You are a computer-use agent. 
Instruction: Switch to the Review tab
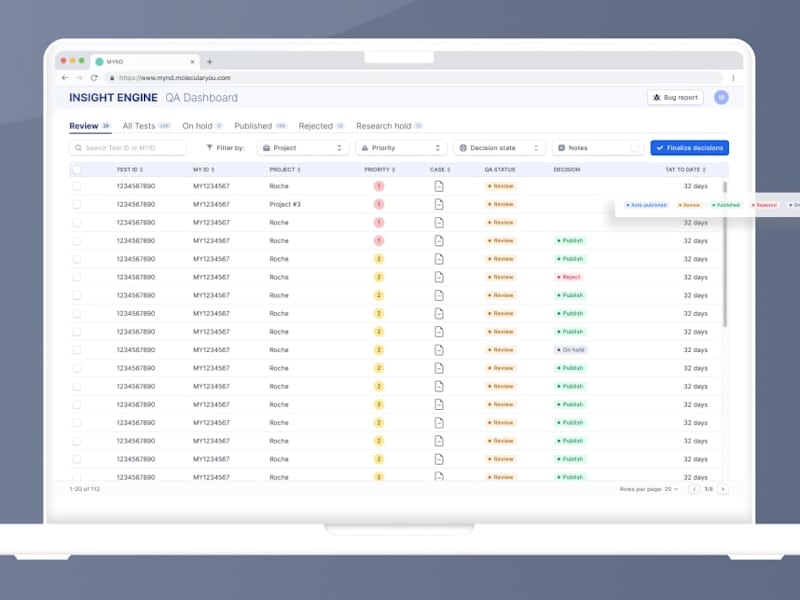(90, 126)
